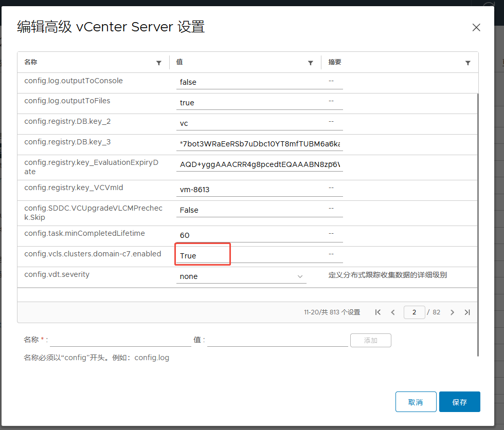Select config.log.outputToConsole row name

(74, 81)
